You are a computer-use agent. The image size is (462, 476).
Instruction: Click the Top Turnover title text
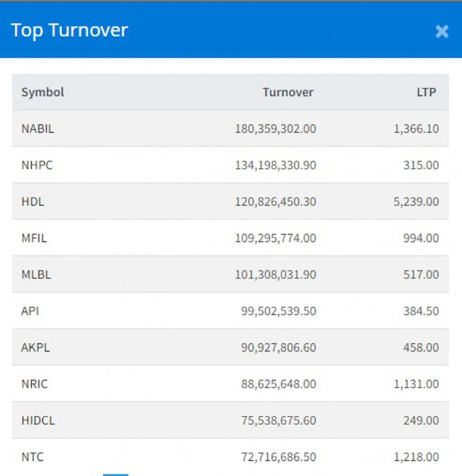tap(69, 30)
